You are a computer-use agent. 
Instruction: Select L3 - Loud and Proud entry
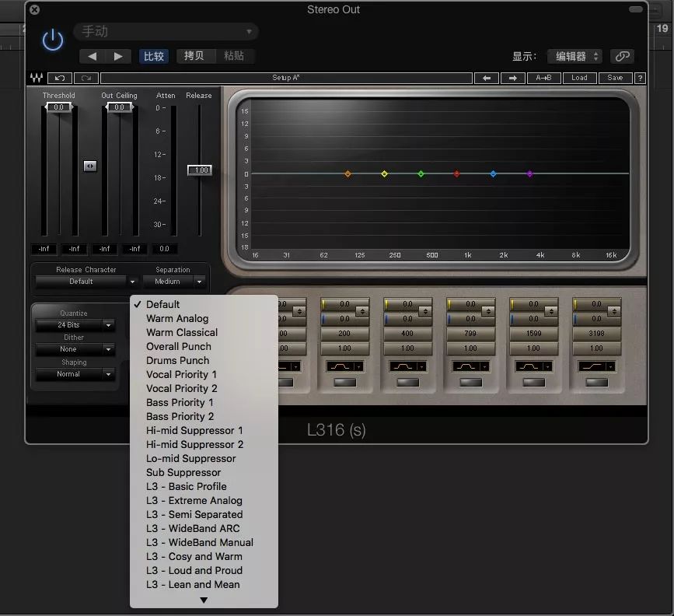tap(204, 570)
